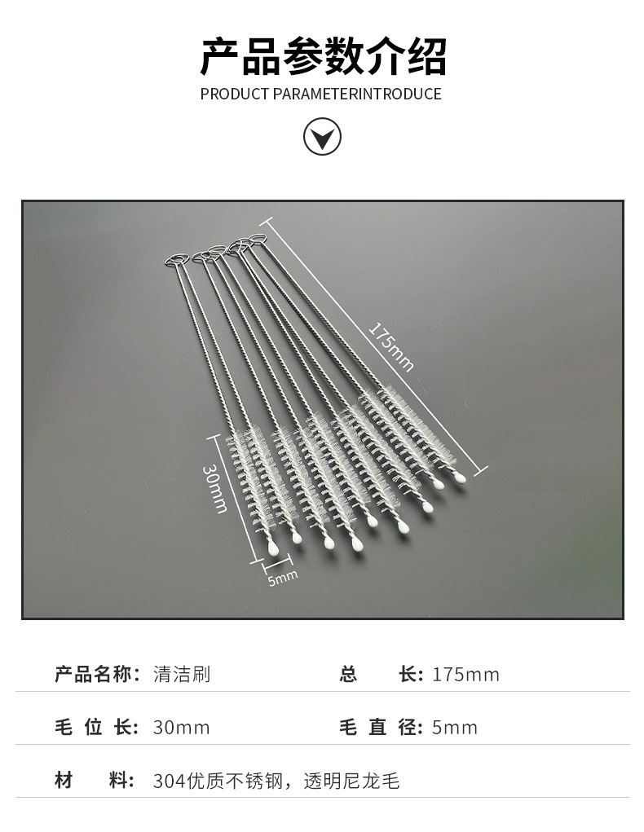Click the 5mm bristle diameter value
The width and height of the screenshot is (644, 832).
(x=454, y=728)
